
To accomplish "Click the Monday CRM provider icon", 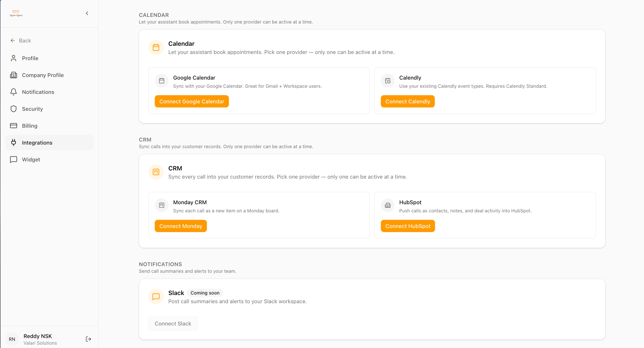I will click(x=162, y=205).
